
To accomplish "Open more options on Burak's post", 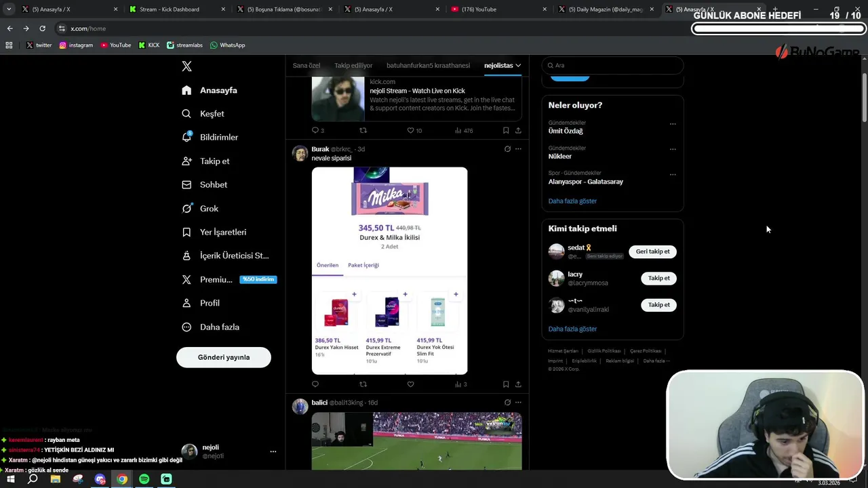I will (x=518, y=149).
